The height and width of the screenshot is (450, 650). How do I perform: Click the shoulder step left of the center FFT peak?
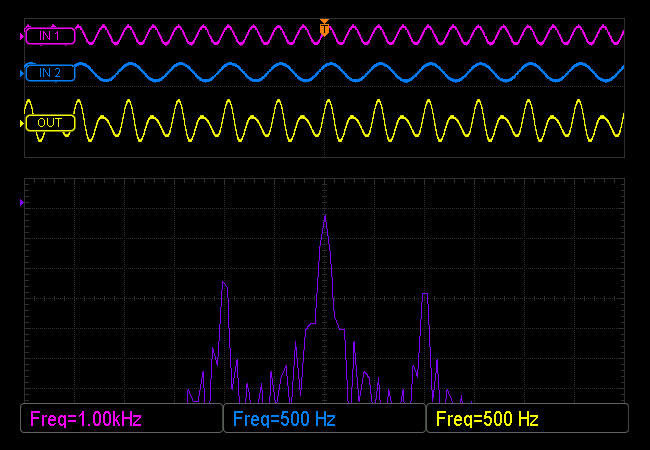(x=311, y=324)
